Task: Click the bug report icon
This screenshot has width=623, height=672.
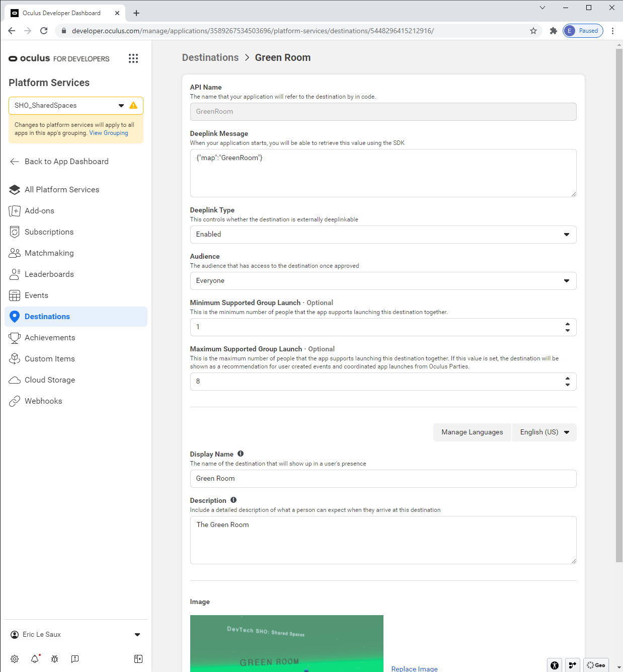Action: [55, 659]
